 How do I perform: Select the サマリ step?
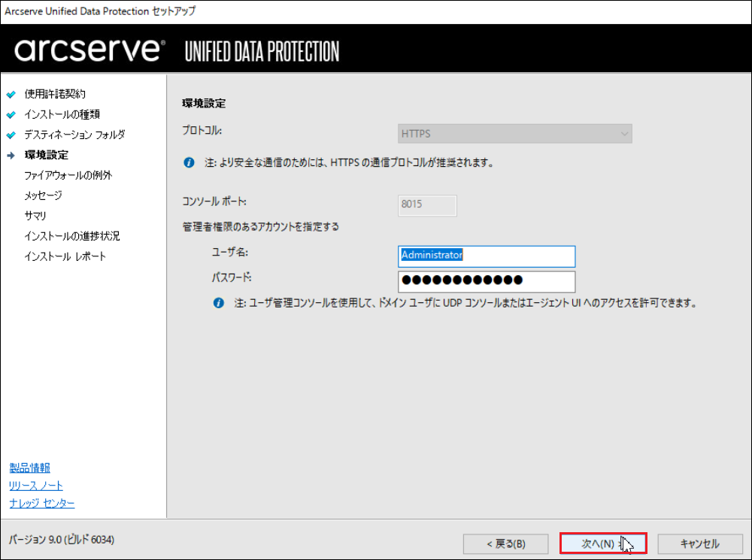35,215
